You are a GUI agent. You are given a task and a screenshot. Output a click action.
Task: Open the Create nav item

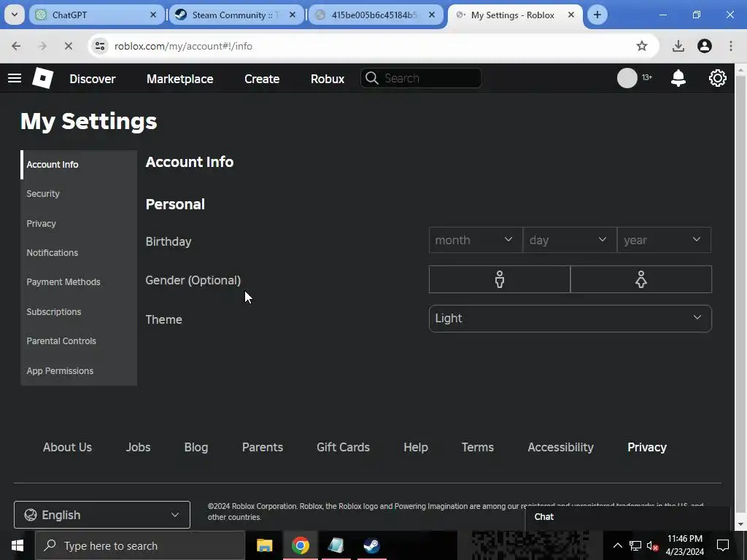click(262, 79)
